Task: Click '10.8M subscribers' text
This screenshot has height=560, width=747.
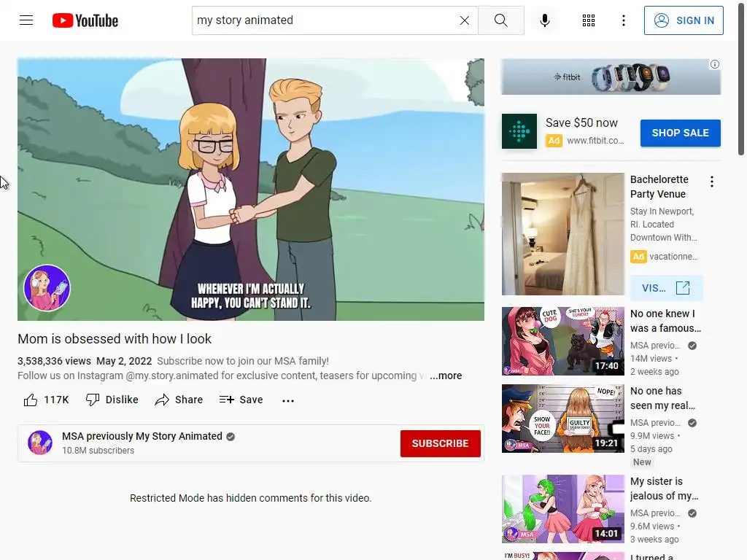Action: (98, 451)
